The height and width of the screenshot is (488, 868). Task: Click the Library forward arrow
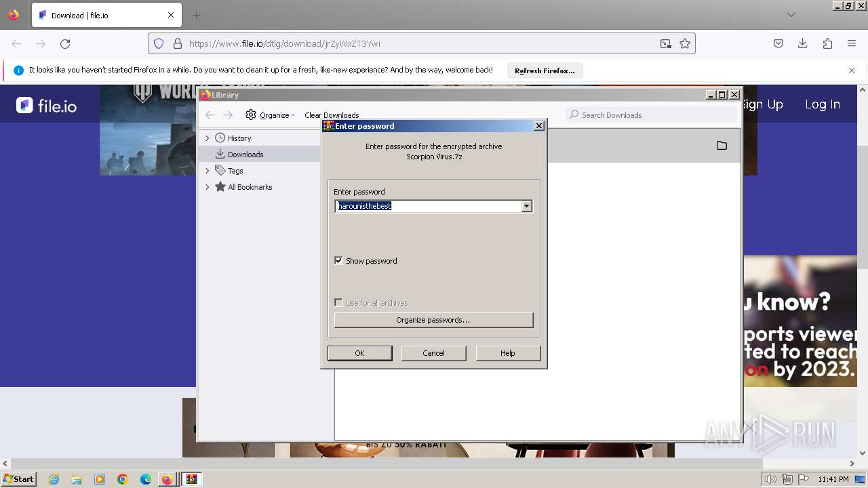(228, 115)
